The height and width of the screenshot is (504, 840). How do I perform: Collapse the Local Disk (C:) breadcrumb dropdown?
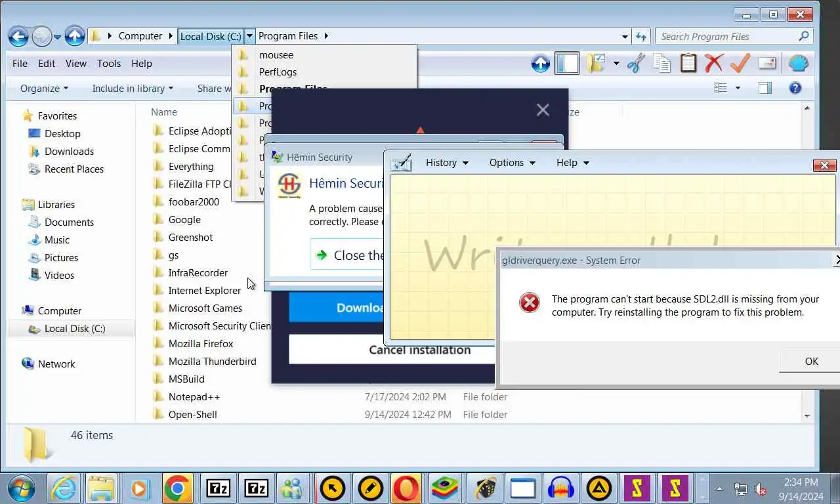click(250, 36)
